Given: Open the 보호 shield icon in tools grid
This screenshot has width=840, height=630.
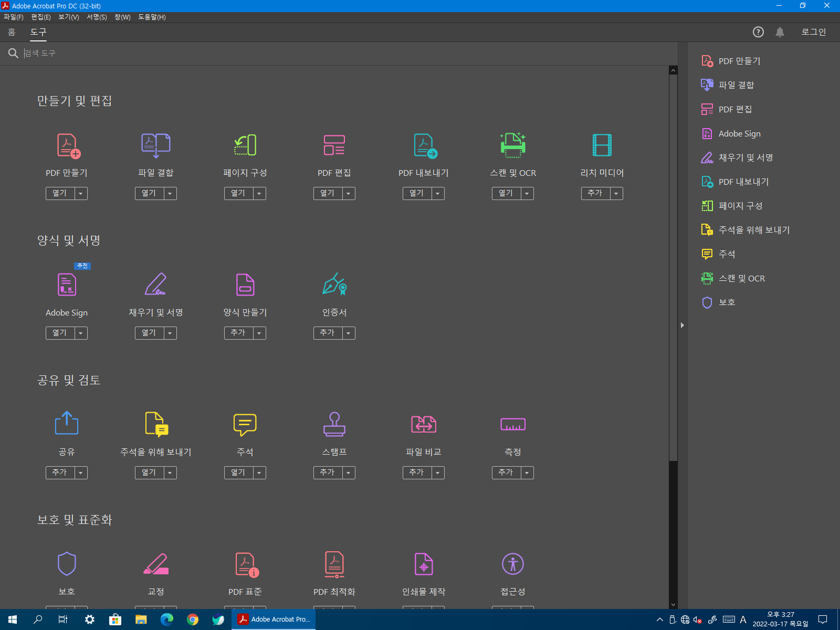Looking at the screenshot, I should tap(67, 564).
